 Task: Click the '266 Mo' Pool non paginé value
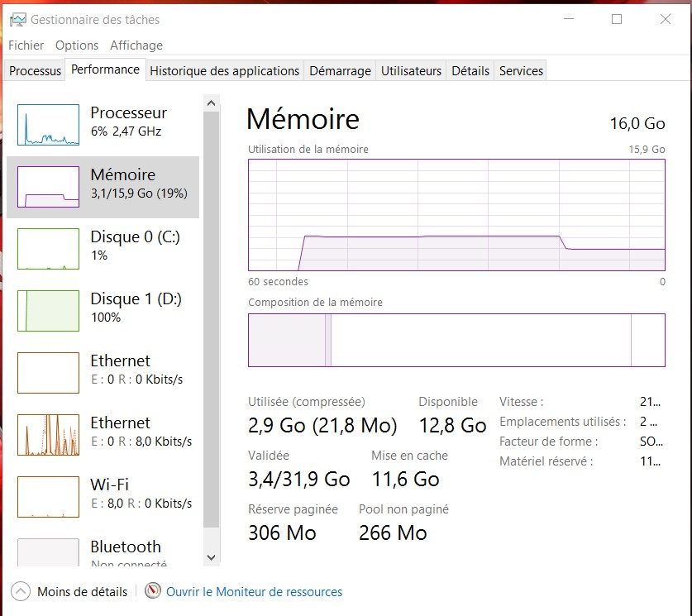pyautogui.click(x=393, y=532)
